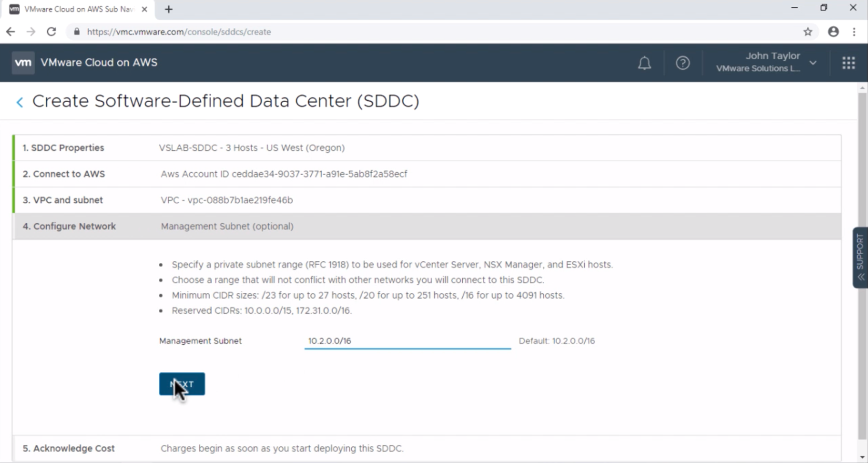Go back using the SDDC page chevron
Screen dimensions: 868x463
(20, 102)
